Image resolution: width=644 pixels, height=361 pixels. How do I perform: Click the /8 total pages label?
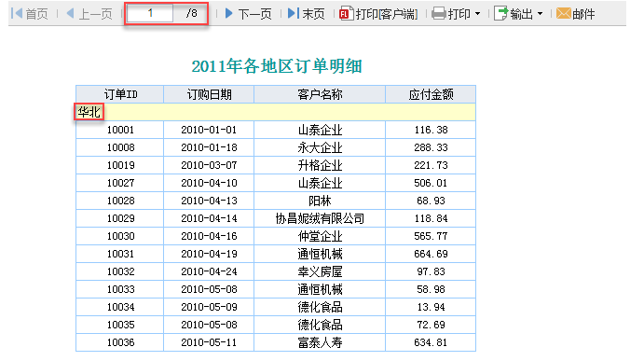click(x=191, y=14)
